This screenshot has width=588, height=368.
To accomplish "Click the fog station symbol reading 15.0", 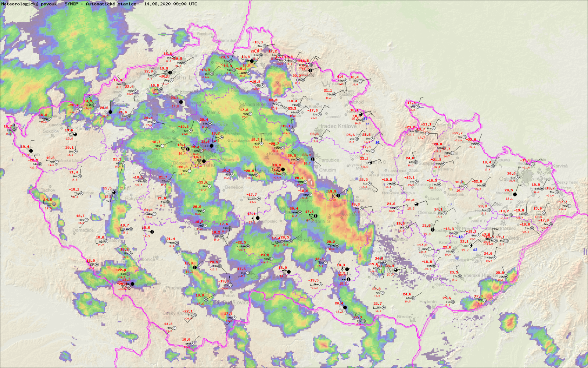I will (x=544, y=213).
